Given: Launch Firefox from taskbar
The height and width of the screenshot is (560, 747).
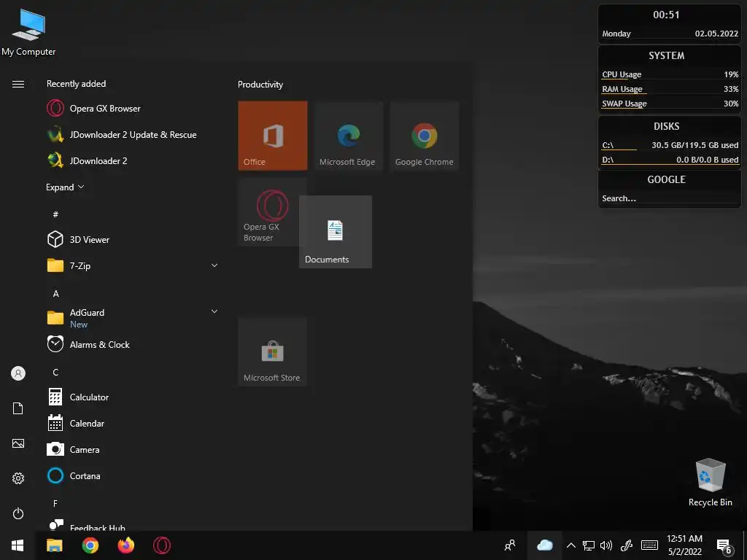Looking at the screenshot, I should [x=125, y=545].
